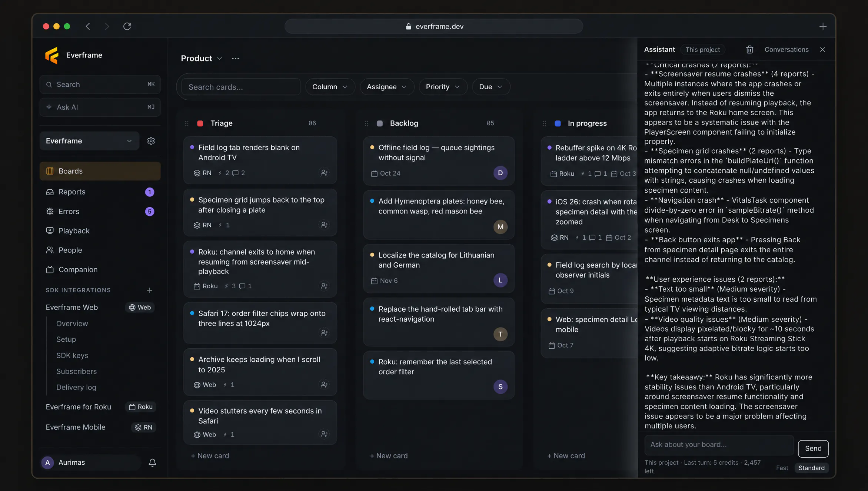
Task: Reload the page with the refresh icon
Action: coord(127,26)
